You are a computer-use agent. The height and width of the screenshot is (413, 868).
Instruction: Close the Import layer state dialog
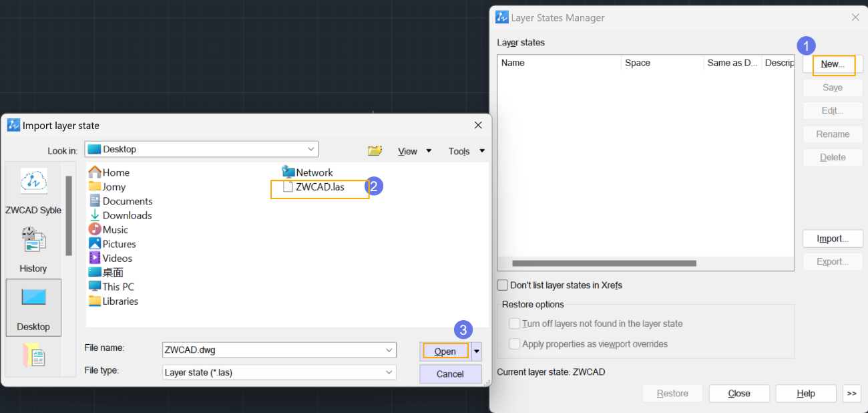point(478,125)
